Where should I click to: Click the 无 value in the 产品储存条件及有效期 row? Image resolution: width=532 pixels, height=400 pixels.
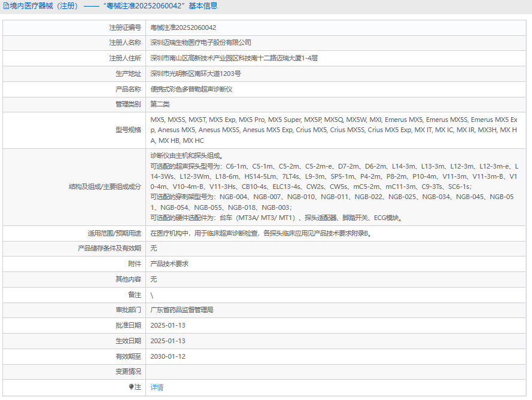154,248
